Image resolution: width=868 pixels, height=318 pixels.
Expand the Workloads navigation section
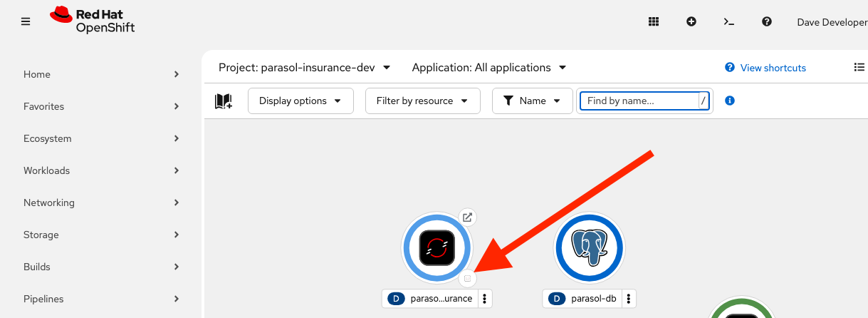click(100, 170)
